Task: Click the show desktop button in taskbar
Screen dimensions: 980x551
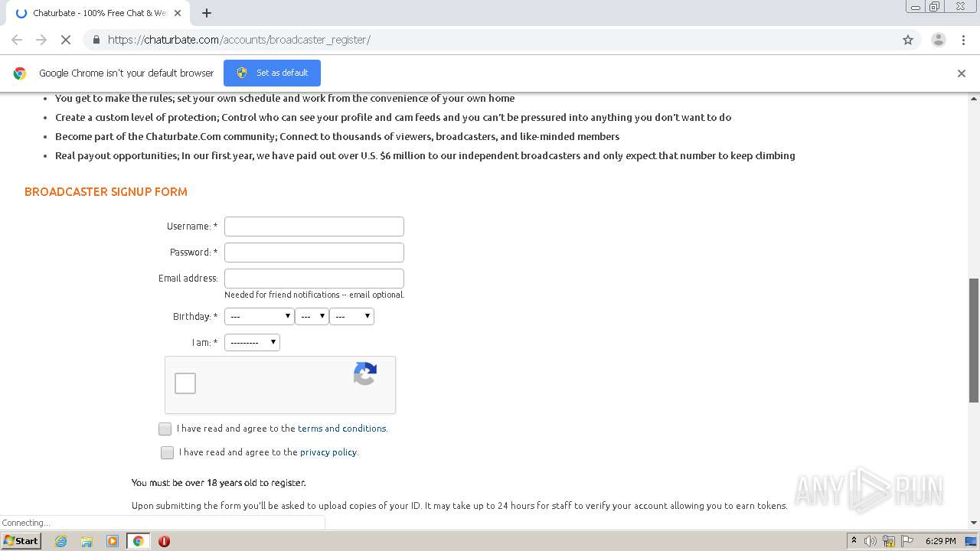Action: click(972, 541)
